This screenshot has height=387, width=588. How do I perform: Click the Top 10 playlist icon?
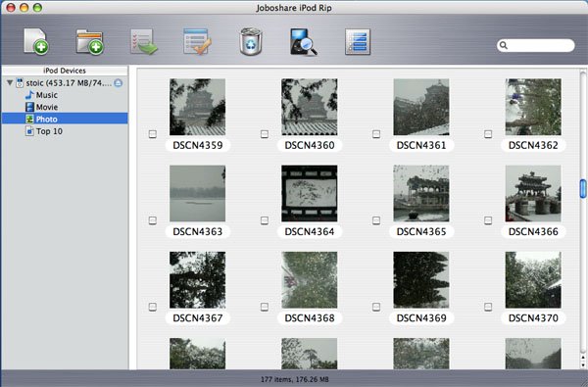(x=29, y=131)
